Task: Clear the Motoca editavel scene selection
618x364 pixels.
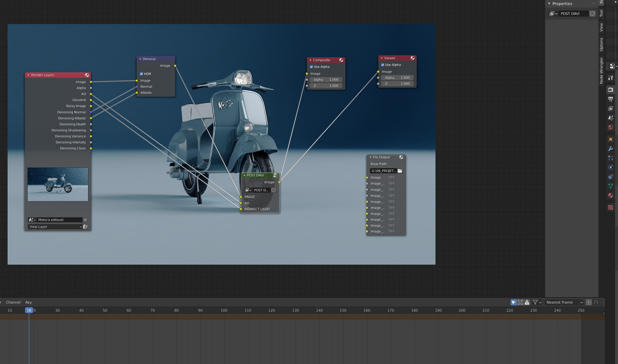Action: point(85,220)
